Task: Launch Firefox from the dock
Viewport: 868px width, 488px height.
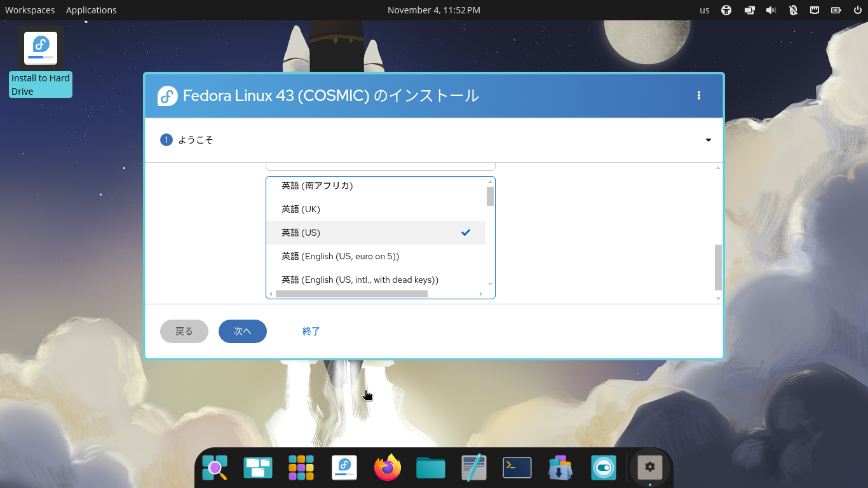Action: pos(388,468)
